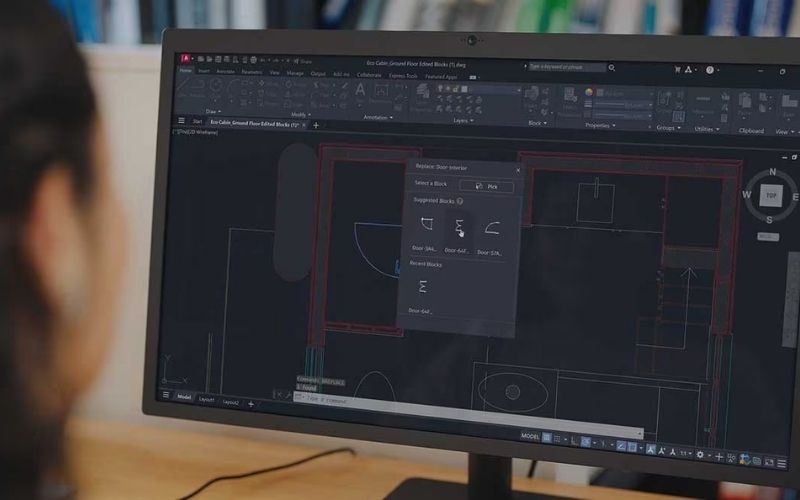Click the search keyword input field
The height and width of the screenshot is (500, 800).
[x=567, y=67]
